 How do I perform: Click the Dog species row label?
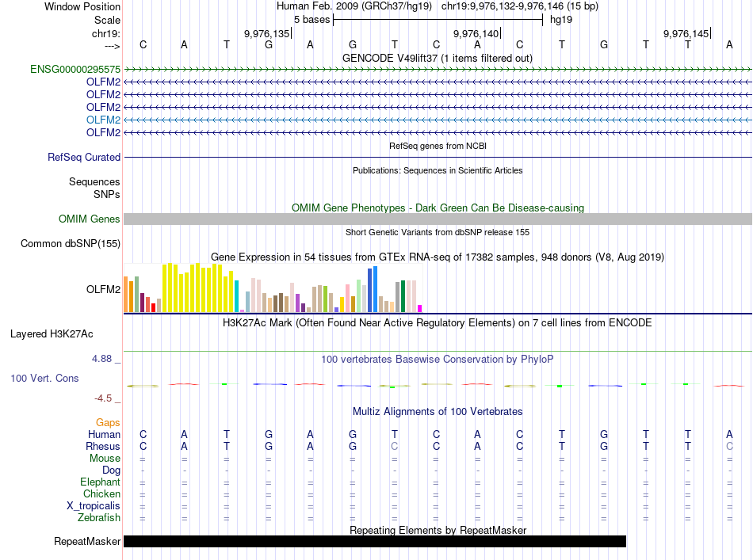click(x=111, y=470)
